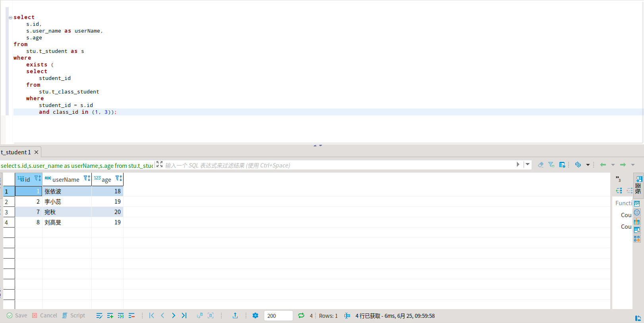Open the references panel icon
The width and height of the screenshot is (644, 323).
637,230
